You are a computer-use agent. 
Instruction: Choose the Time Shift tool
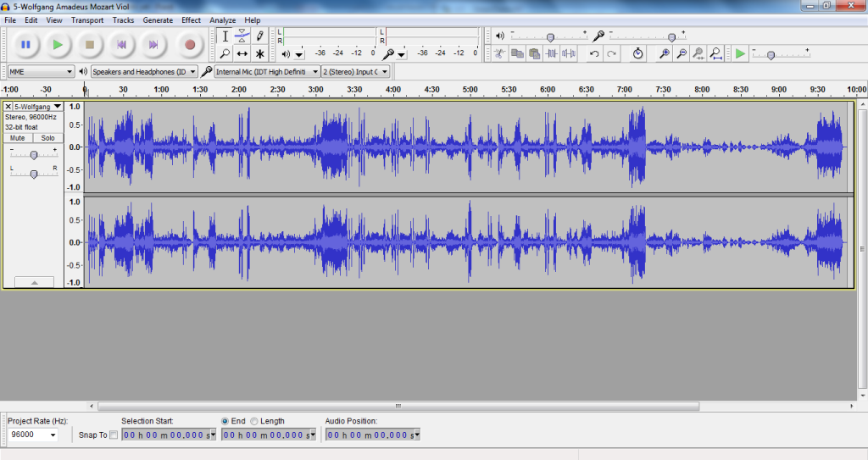tap(242, 53)
